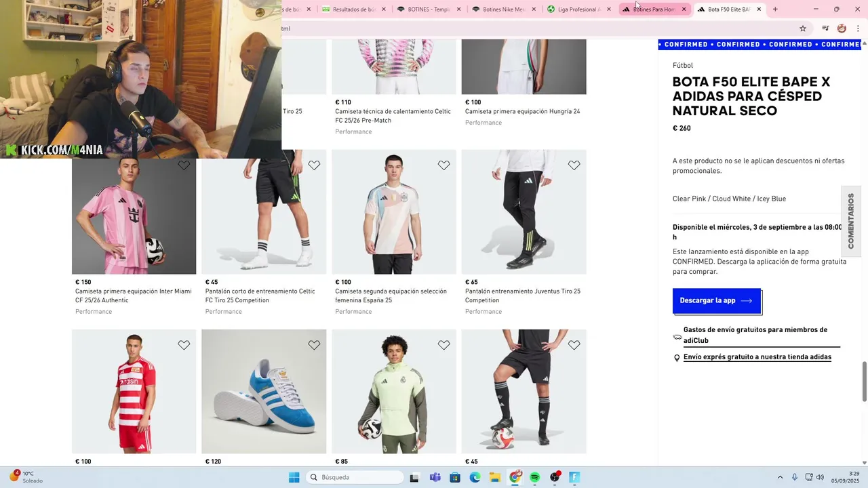Open the Chrome three-dot menu
The width and height of the screenshot is (868, 488).
(x=858, y=28)
